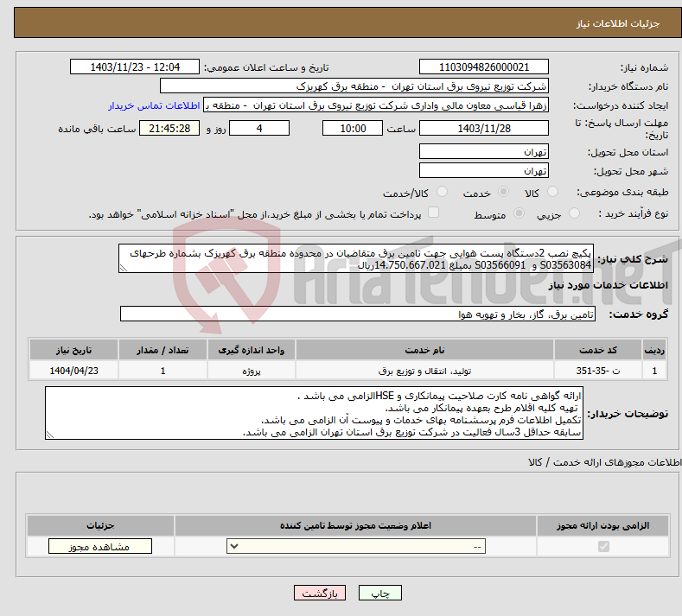
Task: Click the remaining days field 4
Action: tap(259, 128)
